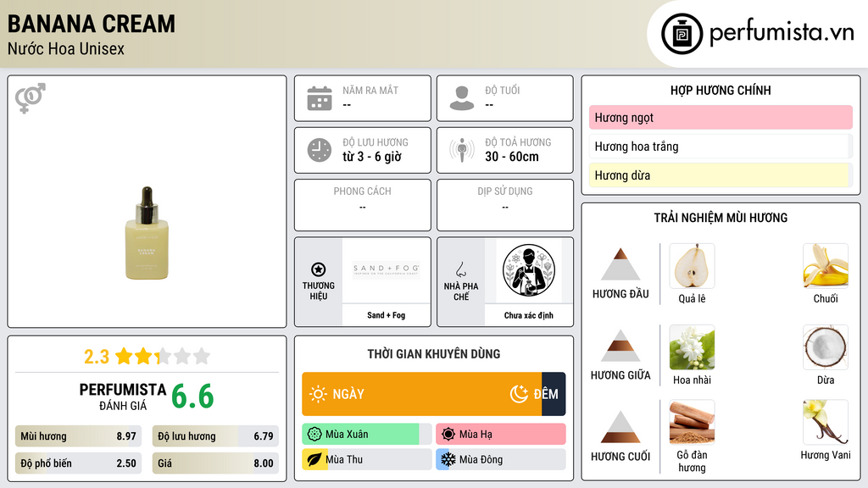The width and height of the screenshot is (868, 488).
Task: Click the Hương cuối pyramid icon
Action: [x=620, y=427]
